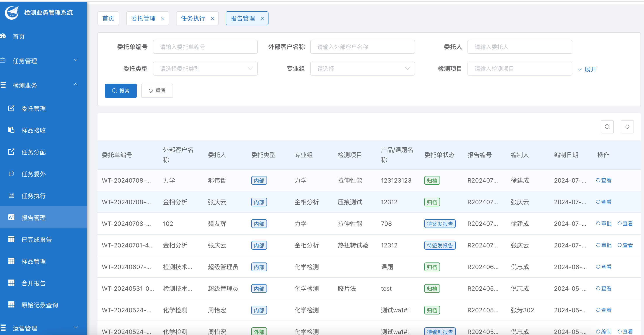The height and width of the screenshot is (335, 644).
Task: Click 查看 for 张芳302 row
Action: pos(604,310)
